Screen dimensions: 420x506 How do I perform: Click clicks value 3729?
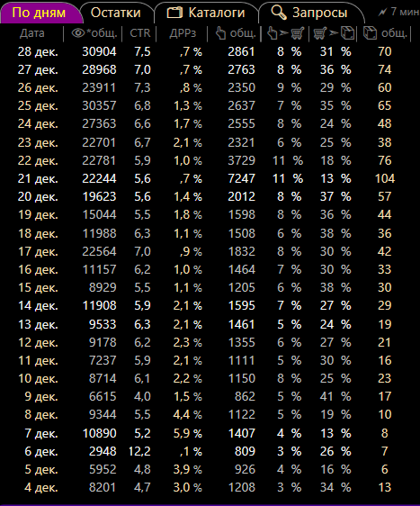tap(241, 160)
